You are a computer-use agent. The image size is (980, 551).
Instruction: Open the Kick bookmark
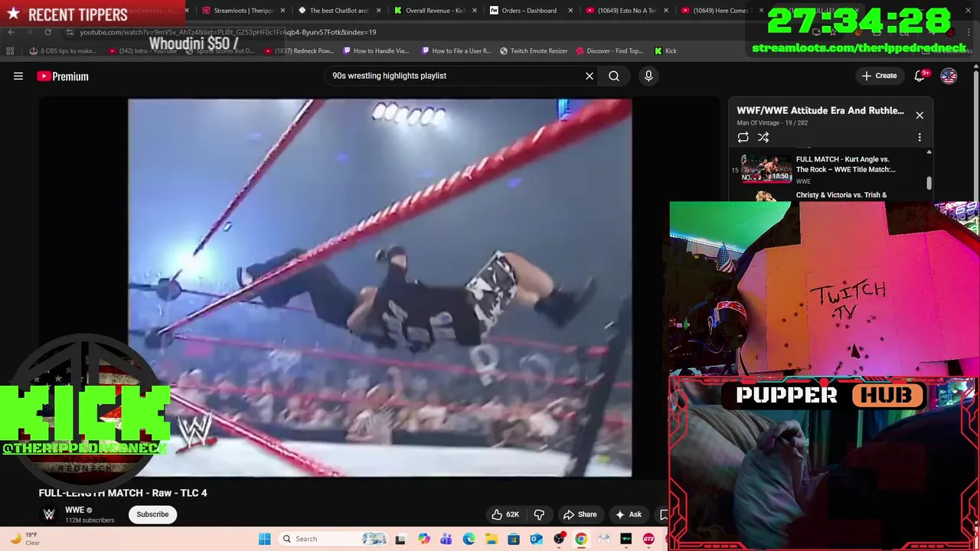pos(665,51)
